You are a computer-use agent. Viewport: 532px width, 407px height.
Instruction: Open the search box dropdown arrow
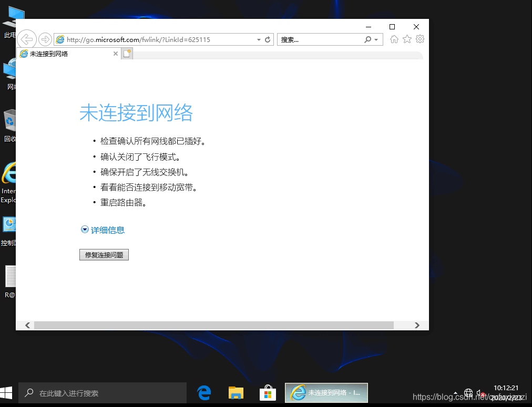[x=376, y=39]
